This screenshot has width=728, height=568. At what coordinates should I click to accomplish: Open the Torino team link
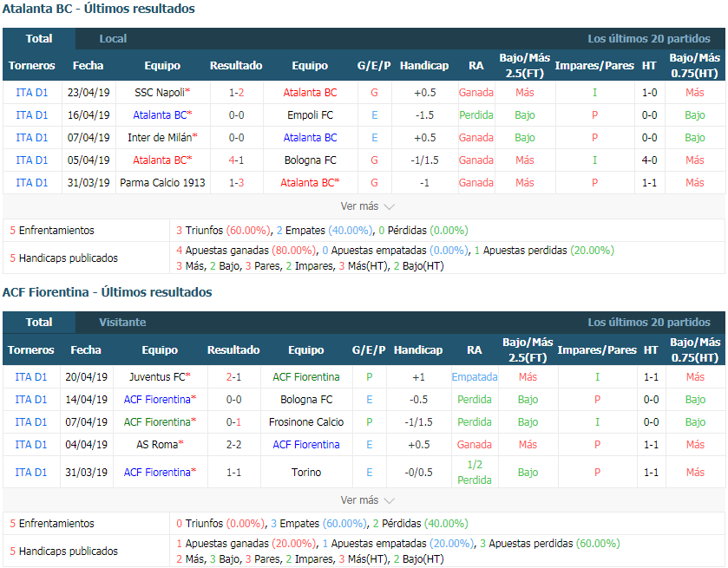[x=306, y=472]
